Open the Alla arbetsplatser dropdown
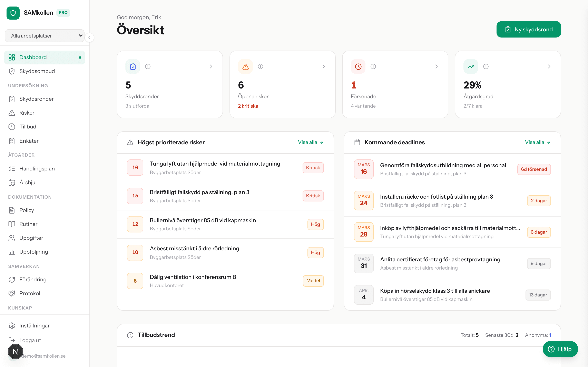The image size is (588, 367). pyautogui.click(x=45, y=35)
